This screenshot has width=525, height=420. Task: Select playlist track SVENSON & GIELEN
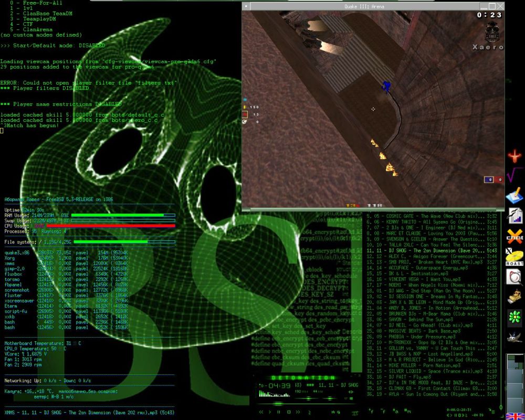tap(432, 239)
